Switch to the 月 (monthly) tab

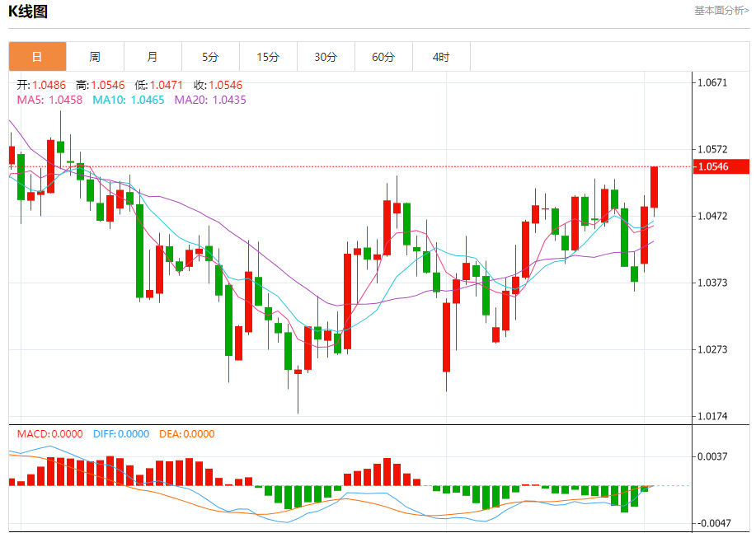coord(153,57)
